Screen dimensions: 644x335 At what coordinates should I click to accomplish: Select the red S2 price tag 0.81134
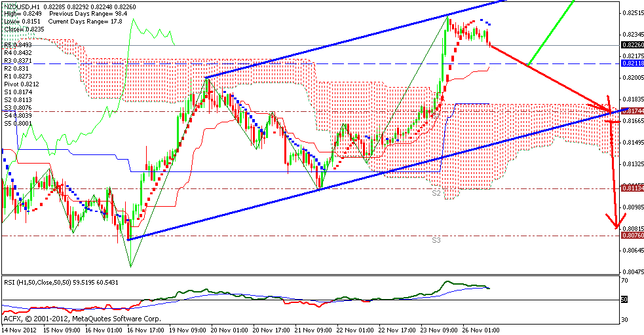click(632, 188)
